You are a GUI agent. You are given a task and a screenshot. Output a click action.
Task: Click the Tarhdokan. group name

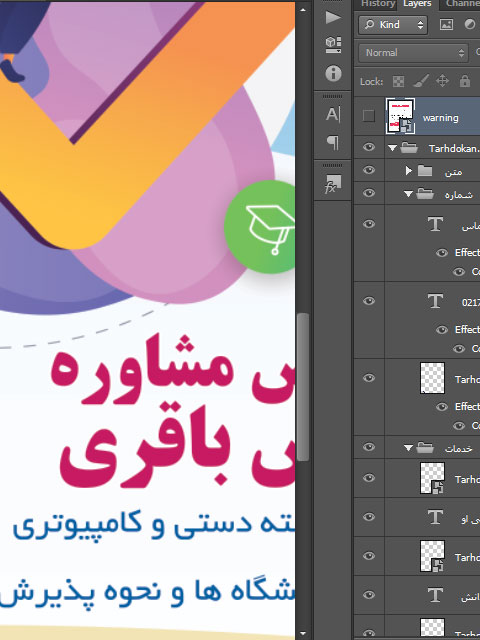[x=454, y=148]
